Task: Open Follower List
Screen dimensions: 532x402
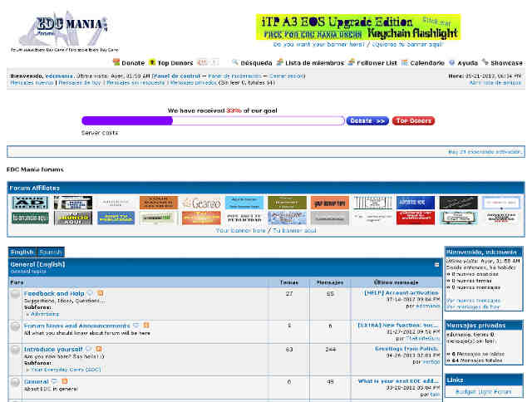Action: 377,62
